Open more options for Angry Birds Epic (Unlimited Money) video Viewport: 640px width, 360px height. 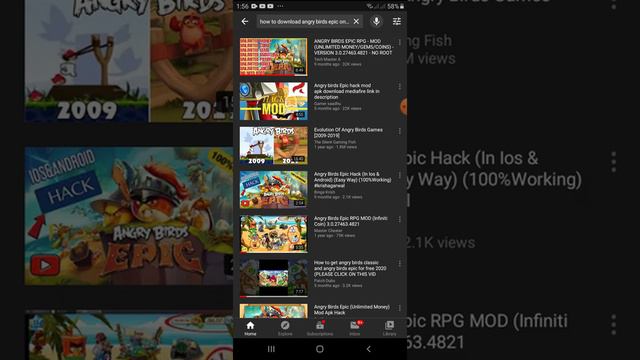[399, 308]
